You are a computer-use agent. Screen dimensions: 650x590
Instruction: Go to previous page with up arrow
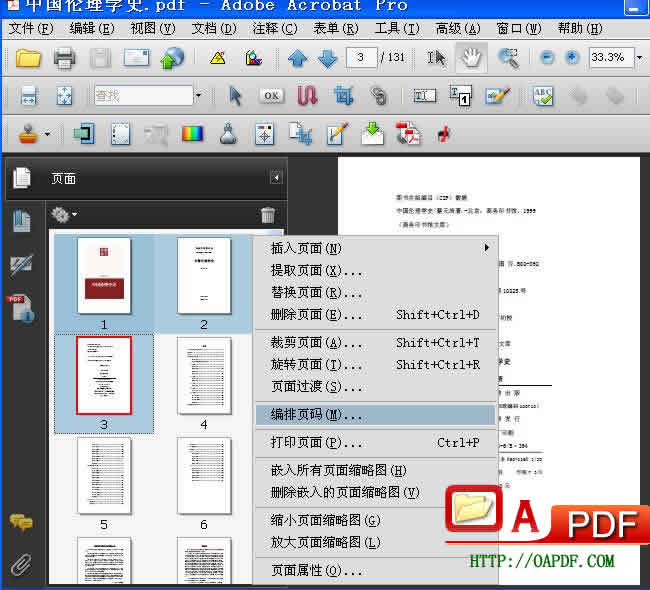(297, 58)
